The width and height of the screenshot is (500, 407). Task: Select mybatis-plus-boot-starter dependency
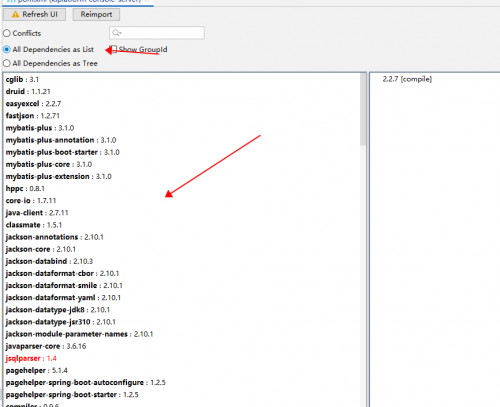click(63, 152)
